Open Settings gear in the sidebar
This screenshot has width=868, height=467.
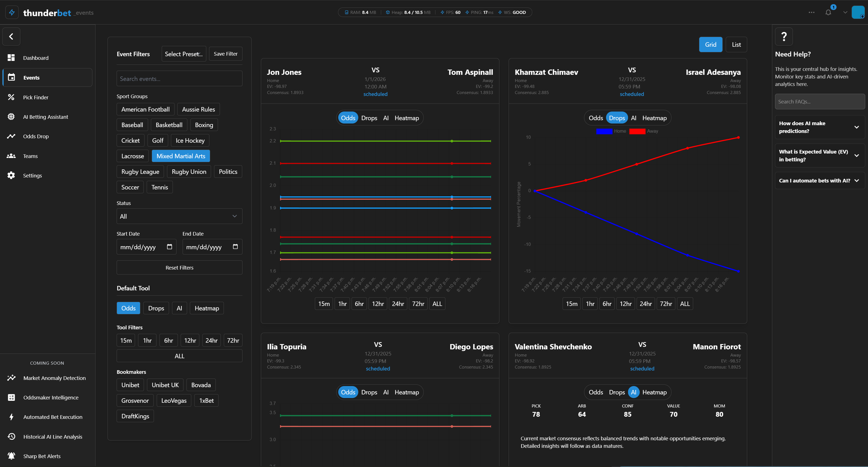point(11,176)
